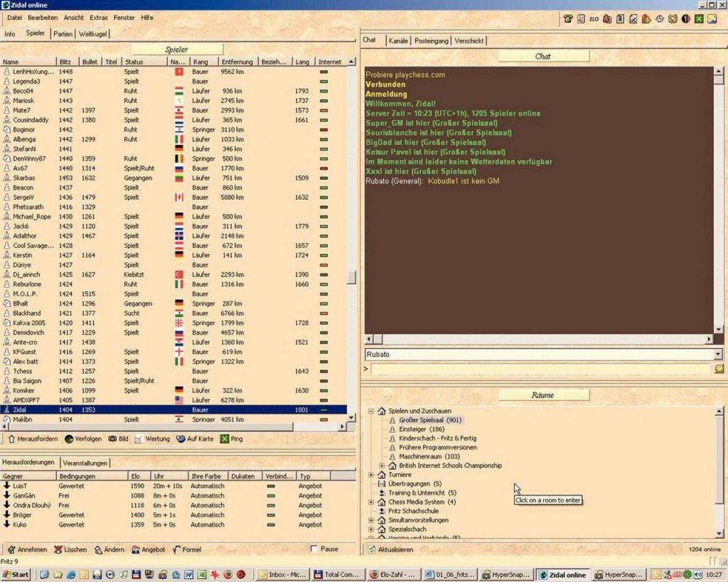
Task: Click the chat message input field
Action: pos(541,369)
